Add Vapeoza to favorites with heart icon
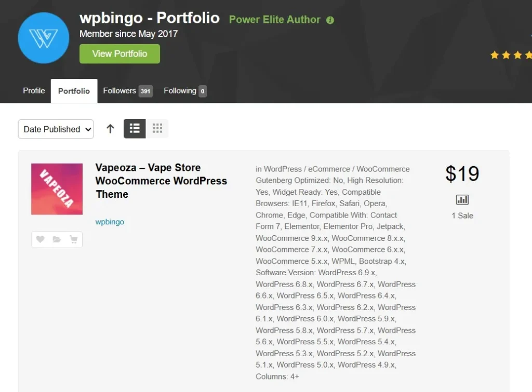The width and height of the screenshot is (532, 392). (x=40, y=239)
